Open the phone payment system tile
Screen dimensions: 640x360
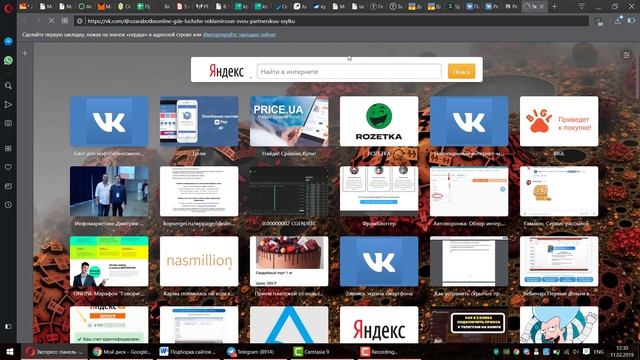(x=199, y=121)
